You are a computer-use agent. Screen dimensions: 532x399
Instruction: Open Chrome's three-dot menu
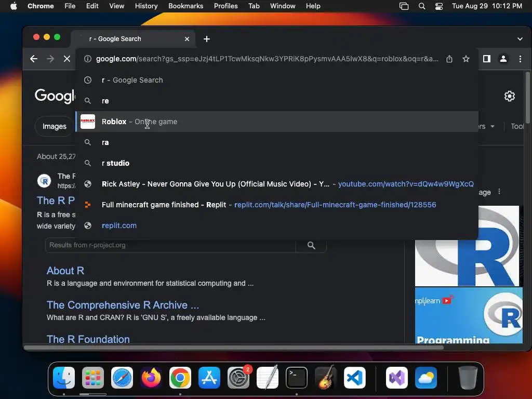[520, 59]
